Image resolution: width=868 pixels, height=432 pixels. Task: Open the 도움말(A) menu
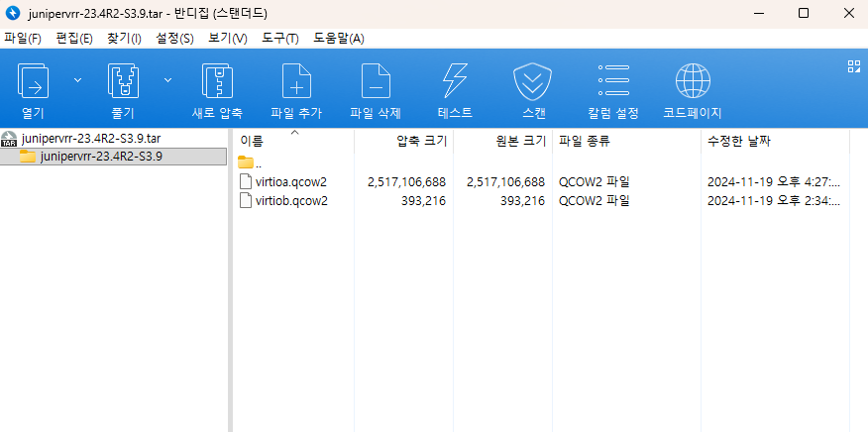[x=339, y=39]
